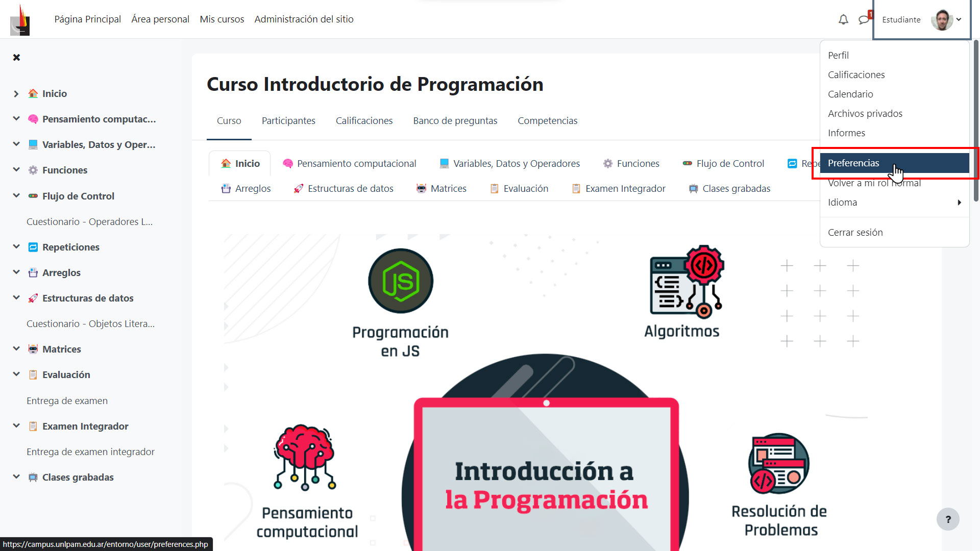Open the Clases grabadas section tab
Viewport: 980px width, 551px height.
pos(729,188)
